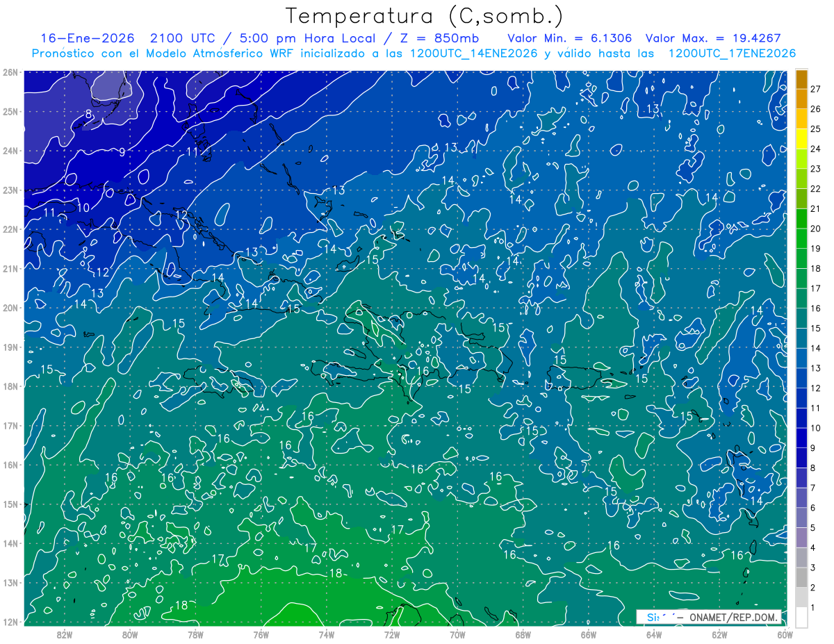Click the "66W" longitude axis label

point(588,634)
